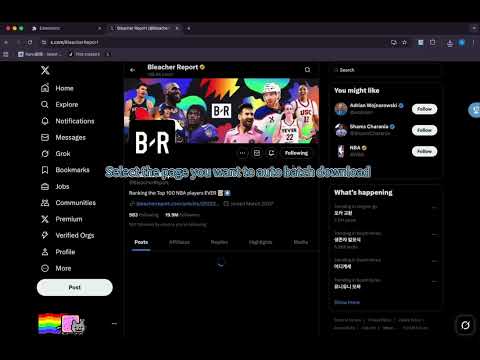
Task: Click Adrian Wojnarowski's avatar
Action: [x=341, y=109]
